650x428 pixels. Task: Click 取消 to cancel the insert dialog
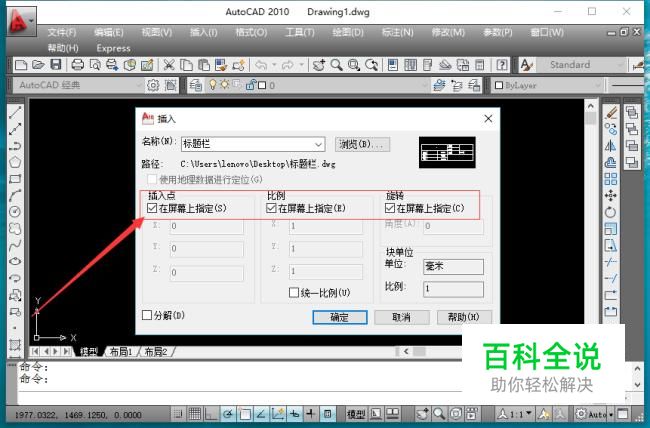pos(401,317)
